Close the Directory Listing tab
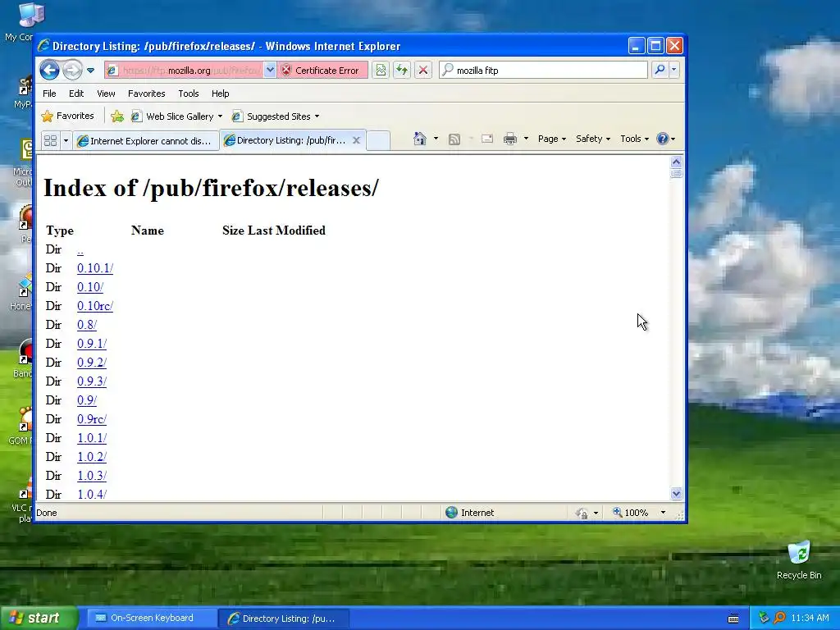This screenshot has width=840, height=630. 356,140
